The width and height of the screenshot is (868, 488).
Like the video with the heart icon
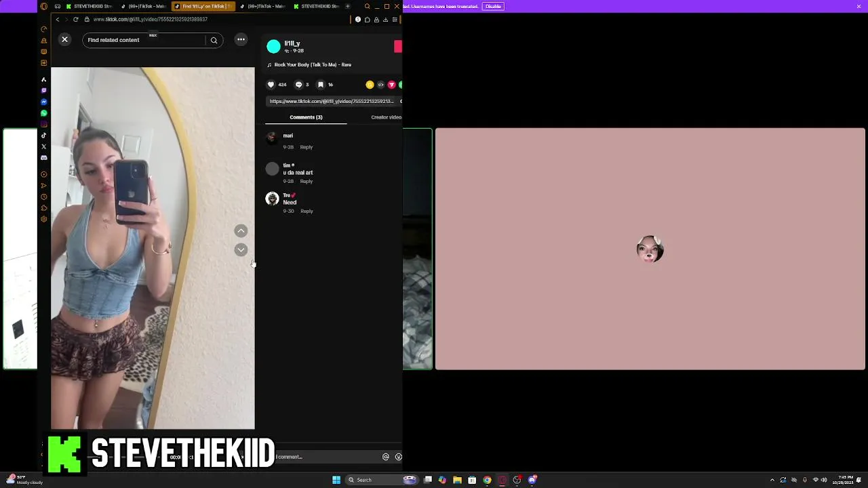[x=271, y=85]
